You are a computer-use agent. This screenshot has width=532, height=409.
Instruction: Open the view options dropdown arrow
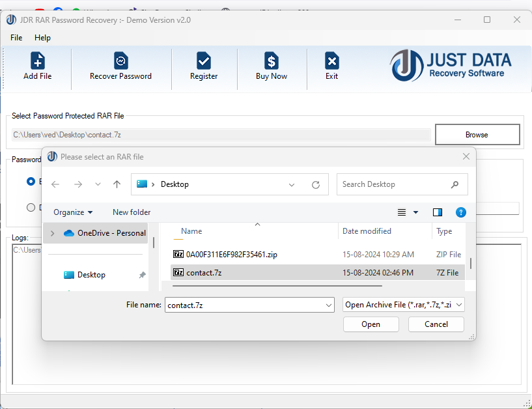point(415,212)
